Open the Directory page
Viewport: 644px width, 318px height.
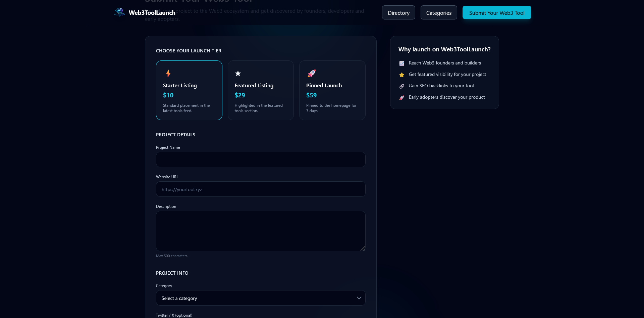coord(398,13)
